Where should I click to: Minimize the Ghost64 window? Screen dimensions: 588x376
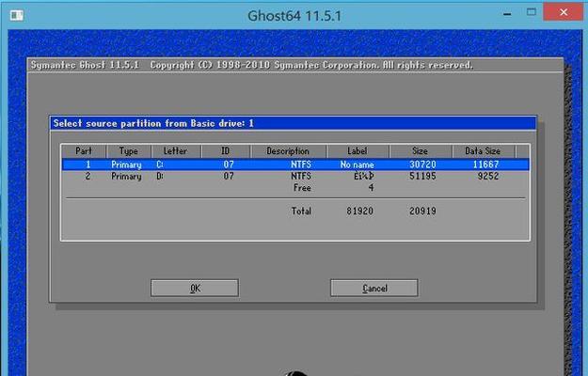click(x=507, y=14)
